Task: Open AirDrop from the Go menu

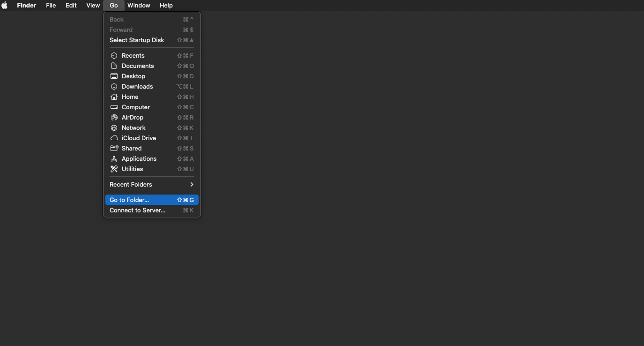Action: click(x=152, y=118)
